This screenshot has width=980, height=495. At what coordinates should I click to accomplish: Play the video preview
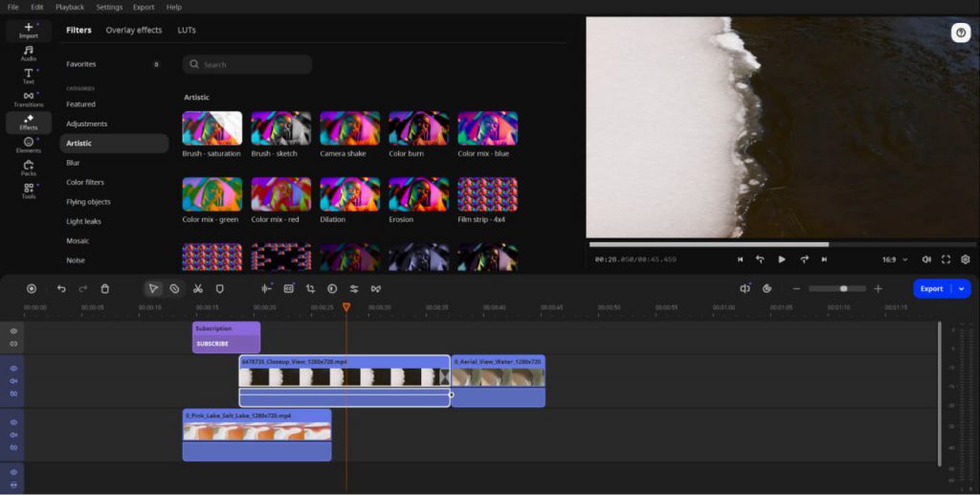[782, 259]
